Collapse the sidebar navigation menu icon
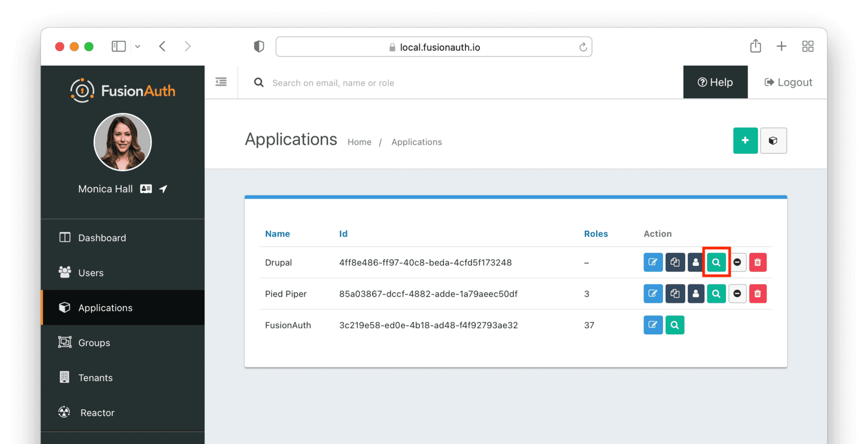Screen dimensions: 868x444 [221, 82]
